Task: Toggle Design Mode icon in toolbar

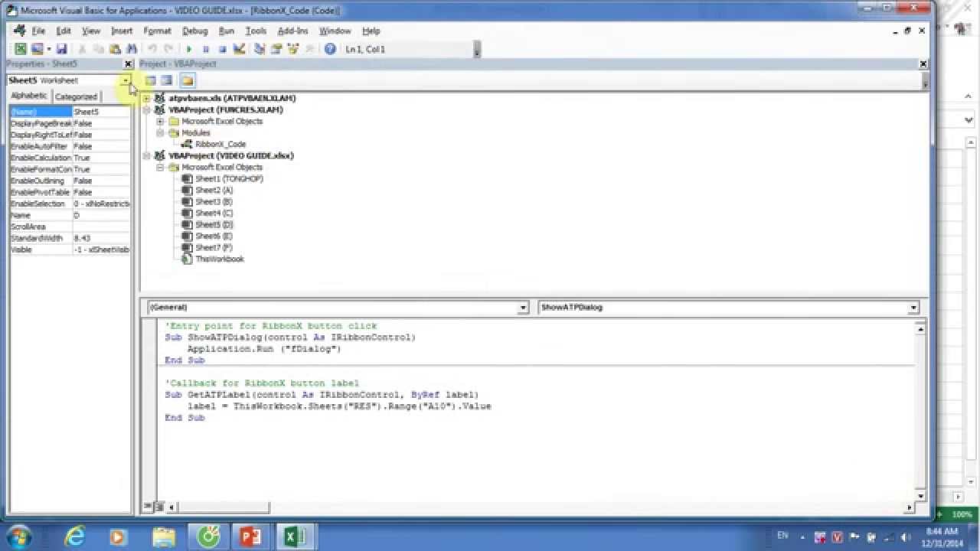Action: (239, 49)
